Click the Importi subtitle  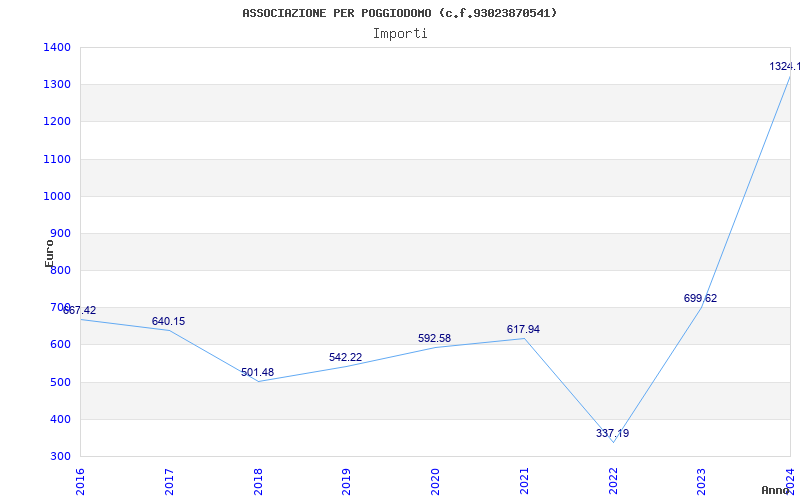(400, 34)
